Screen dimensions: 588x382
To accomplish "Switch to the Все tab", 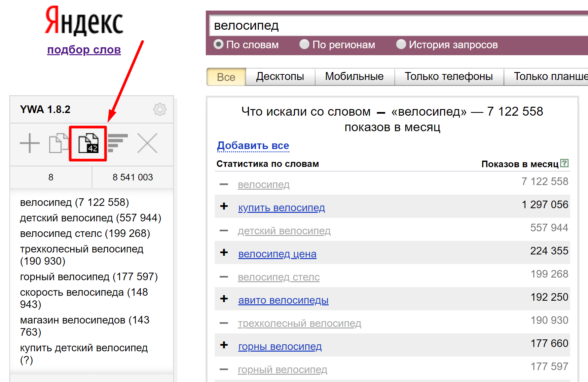I will pyautogui.click(x=226, y=77).
